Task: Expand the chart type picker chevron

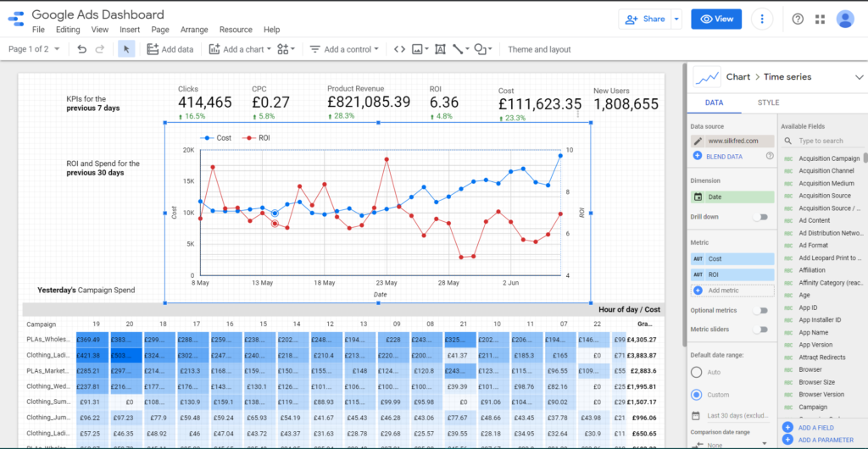Action: pos(860,77)
